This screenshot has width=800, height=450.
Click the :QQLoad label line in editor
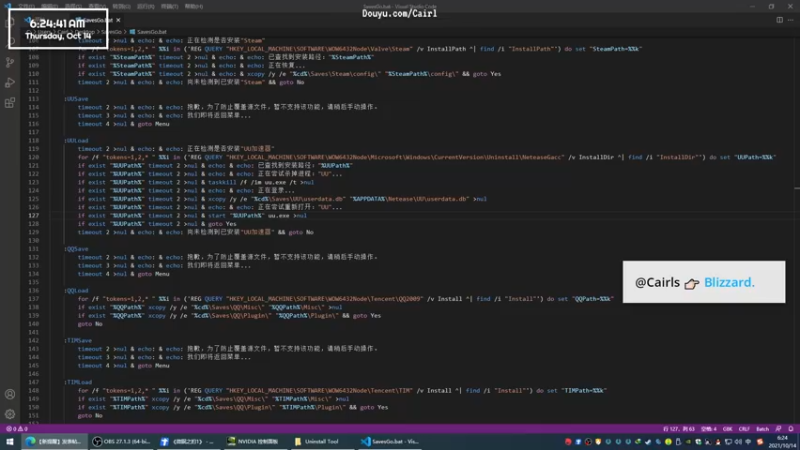tap(76, 291)
